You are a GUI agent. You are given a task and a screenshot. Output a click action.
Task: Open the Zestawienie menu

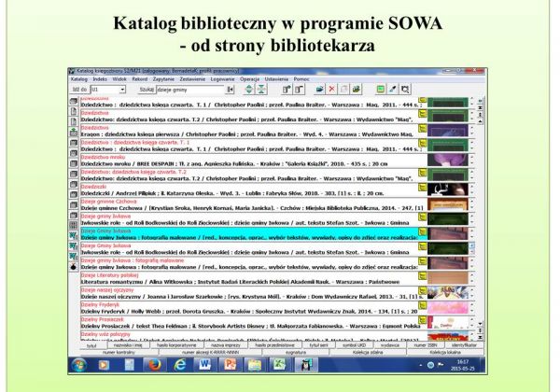(x=192, y=79)
